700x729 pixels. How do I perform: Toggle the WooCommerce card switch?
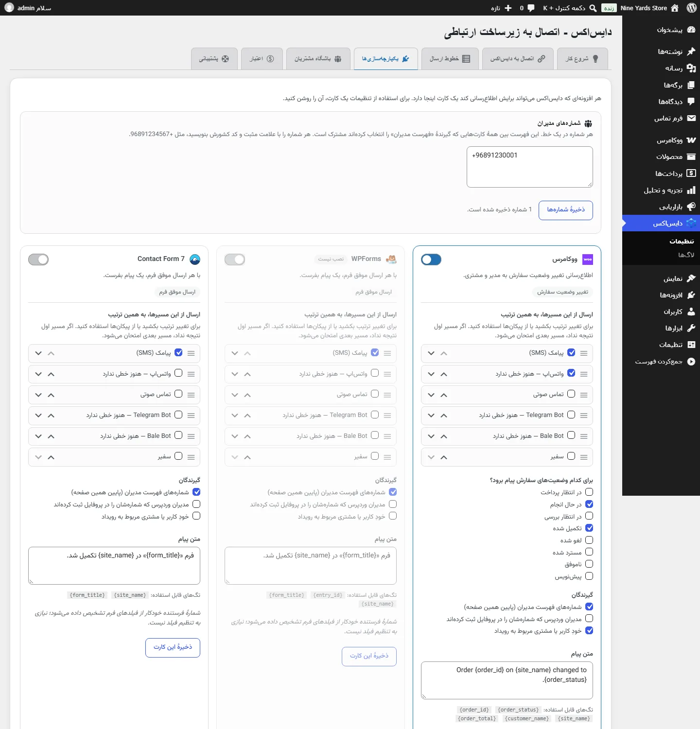(431, 260)
